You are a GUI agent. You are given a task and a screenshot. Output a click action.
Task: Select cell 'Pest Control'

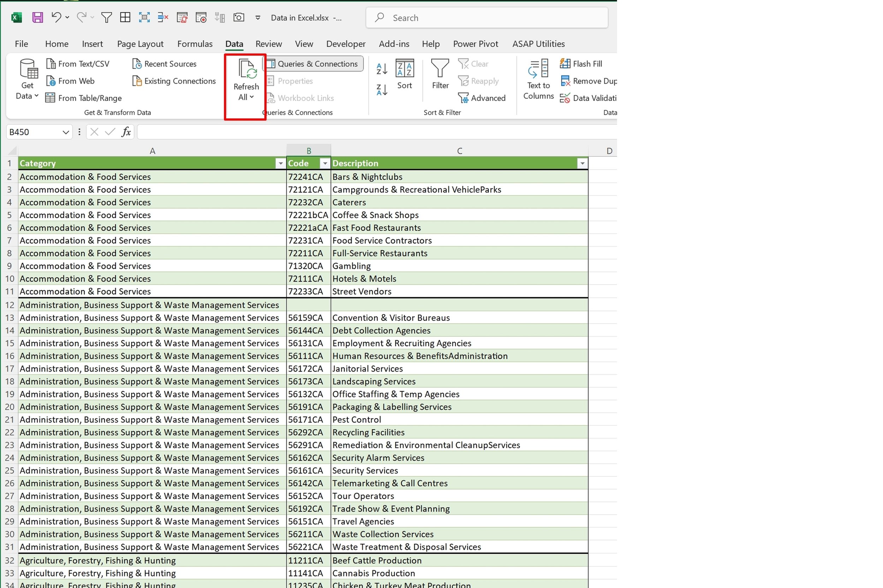coord(459,420)
